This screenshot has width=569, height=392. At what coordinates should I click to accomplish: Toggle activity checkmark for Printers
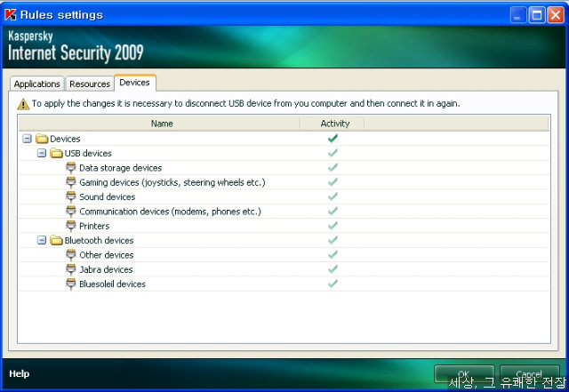click(333, 226)
